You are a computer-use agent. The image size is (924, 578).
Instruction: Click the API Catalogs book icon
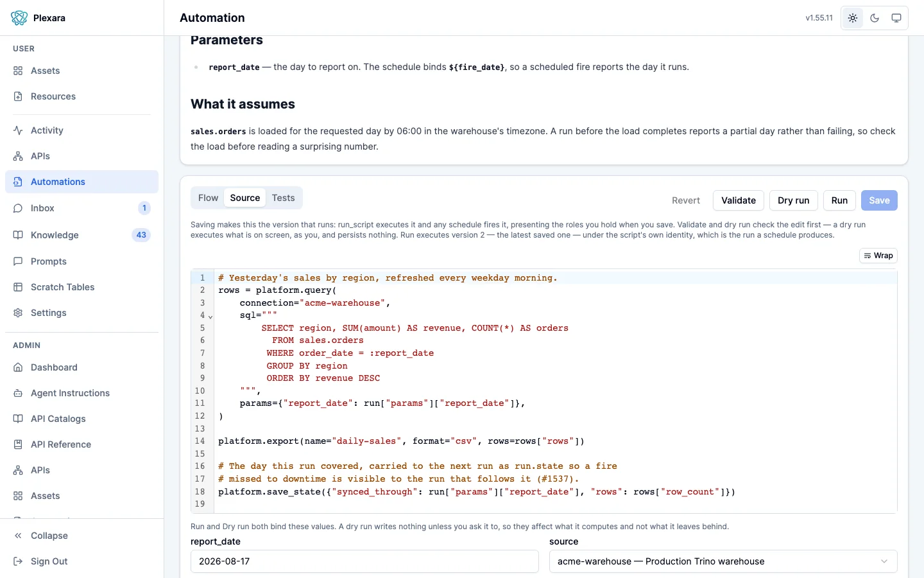tap(18, 419)
